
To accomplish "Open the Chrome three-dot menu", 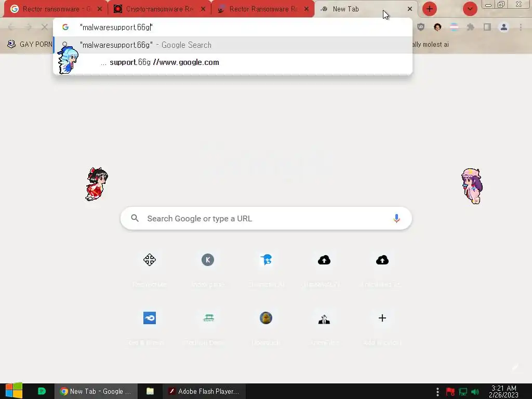I will [x=521, y=27].
